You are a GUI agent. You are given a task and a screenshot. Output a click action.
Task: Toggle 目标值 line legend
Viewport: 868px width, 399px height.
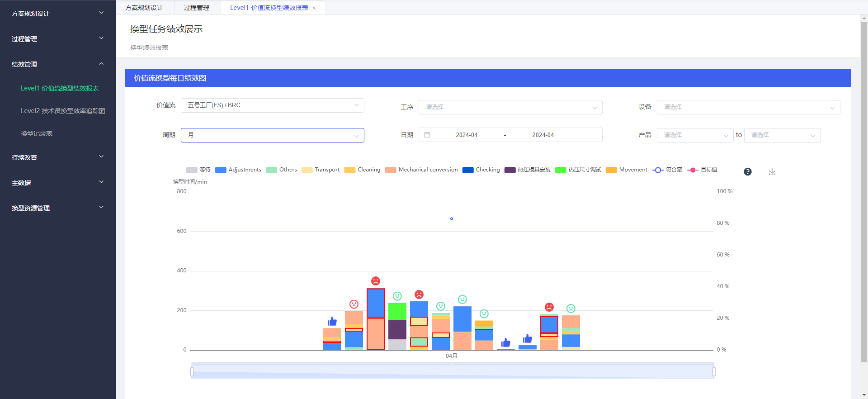click(702, 170)
